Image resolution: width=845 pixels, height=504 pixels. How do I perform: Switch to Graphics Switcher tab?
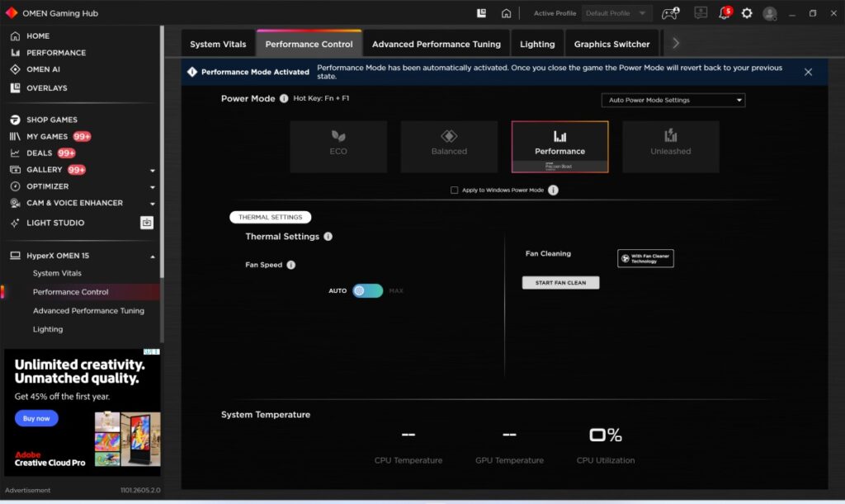pos(611,44)
